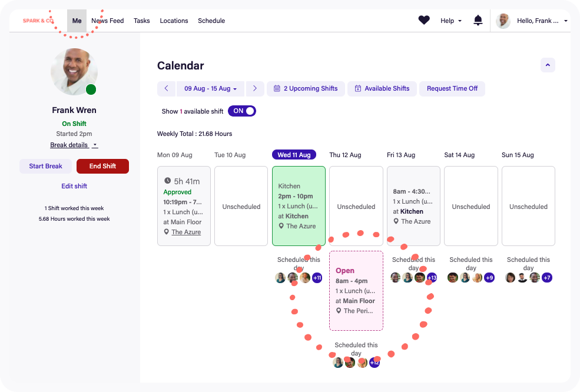The image size is (580, 392).
Task: Click the +7 coworkers badge on Sunday
Action: click(547, 278)
